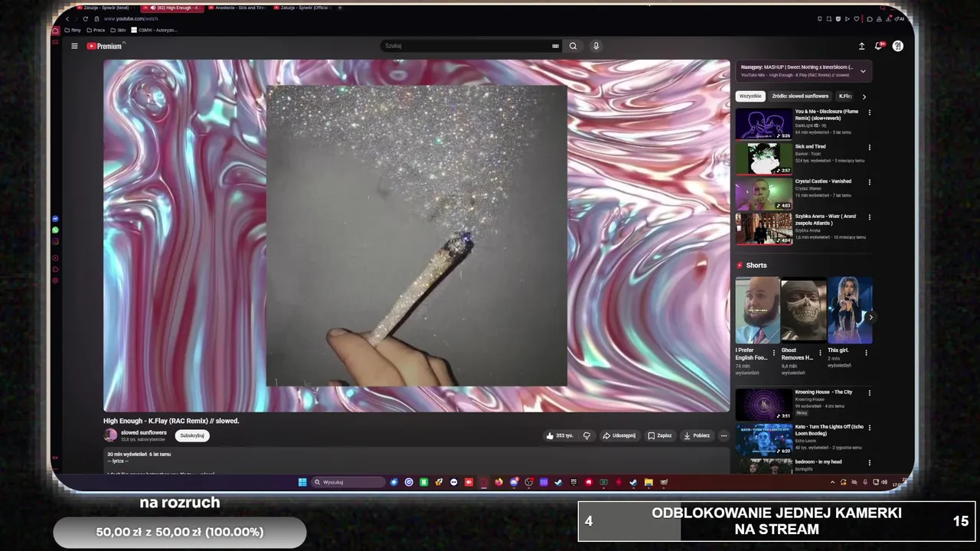Viewport: 980px width, 551px height.
Task: Open Firefox from the taskbar
Action: (498, 482)
